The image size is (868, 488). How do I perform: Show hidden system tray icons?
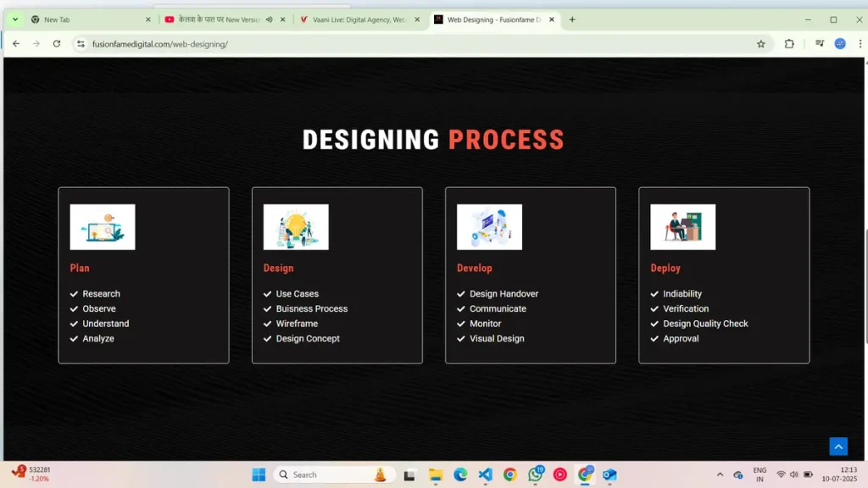[720, 474]
